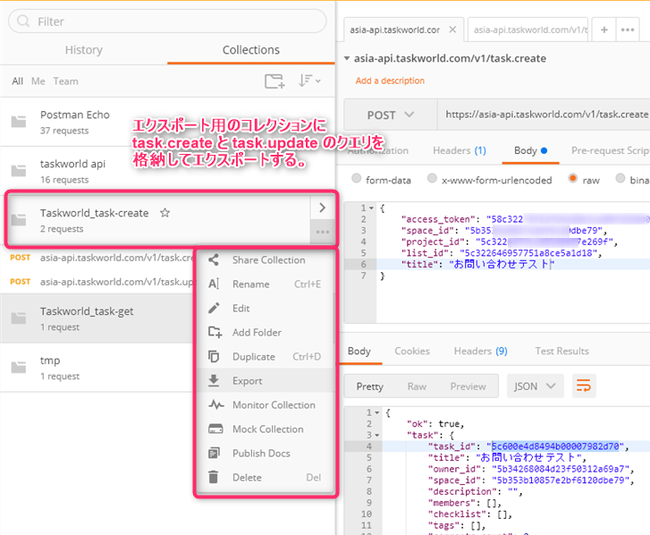The height and width of the screenshot is (535, 650).
Task: Click the Add a description link
Action: (x=390, y=80)
